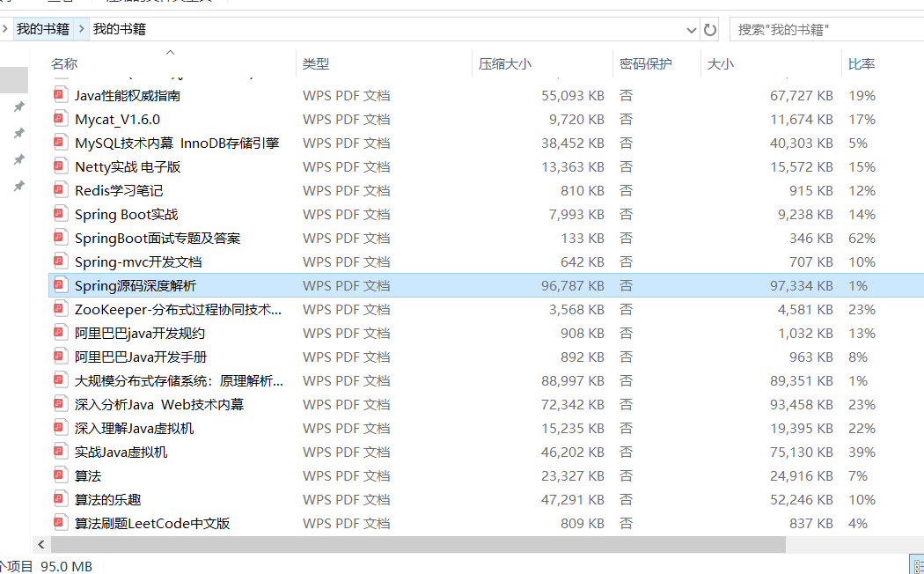Image resolution: width=924 pixels, height=574 pixels.
Task: Select the file Java性能权威指南
Action: pyautogui.click(x=128, y=95)
